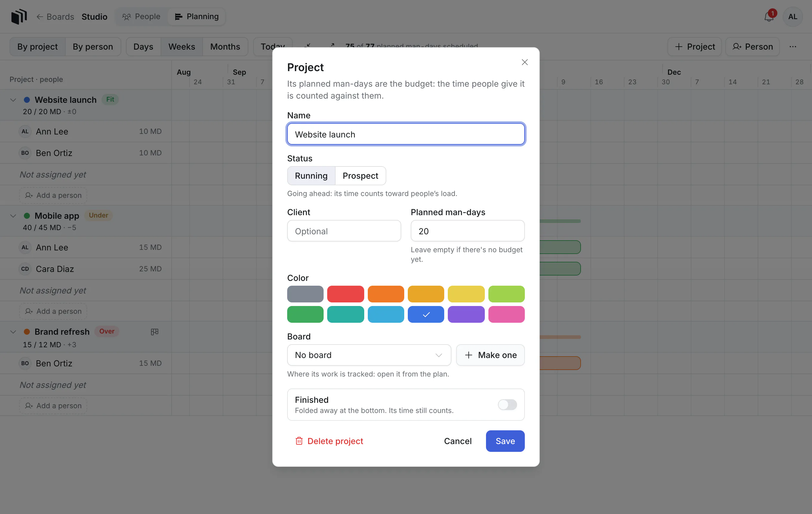Click the back arrow to Boards
This screenshot has width=812, height=514.
click(39, 16)
